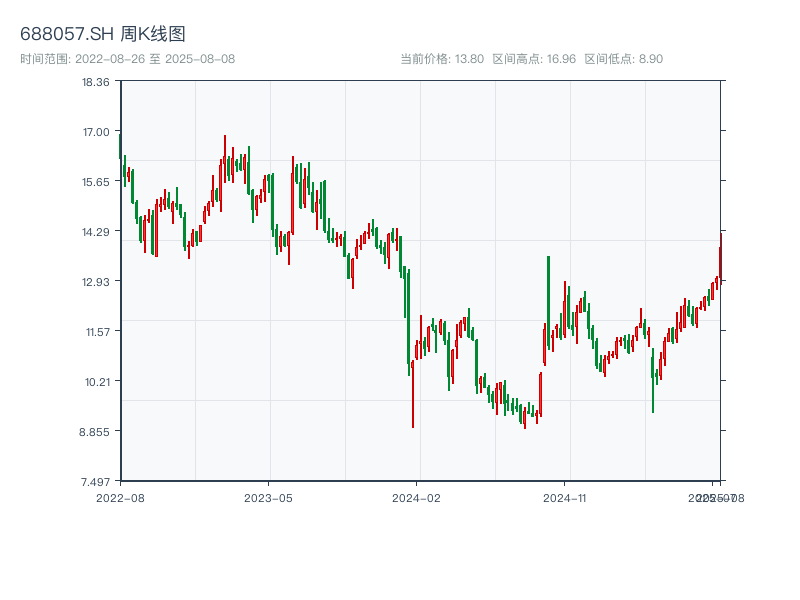Screen dimensions: 800x600
Task: Select the 11.57 price axis label
Action: [96, 332]
